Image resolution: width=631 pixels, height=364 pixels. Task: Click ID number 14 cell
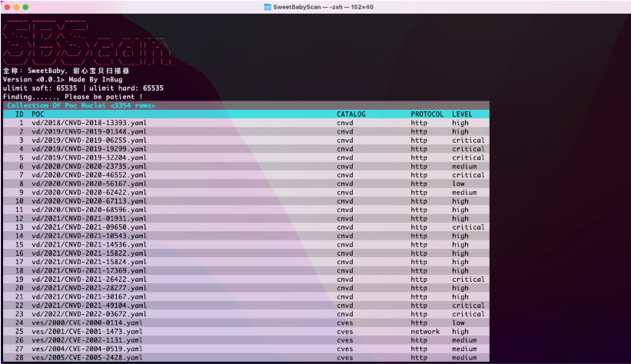[x=19, y=236]
